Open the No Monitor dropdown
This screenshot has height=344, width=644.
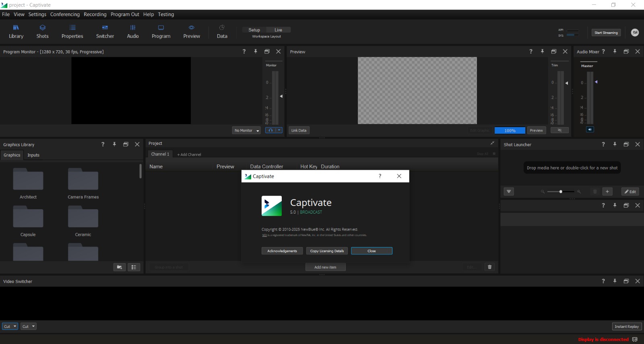pyautogui.click(x=246, y=130)
